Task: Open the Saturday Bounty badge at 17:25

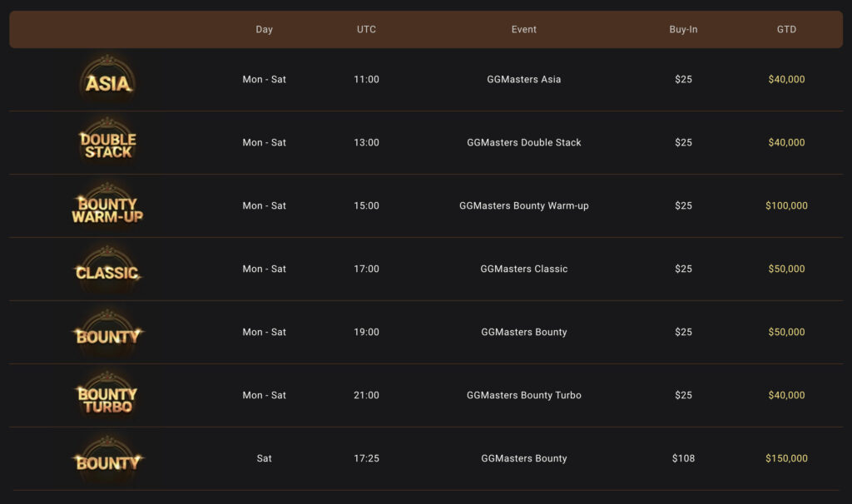Action: point(107,460)
